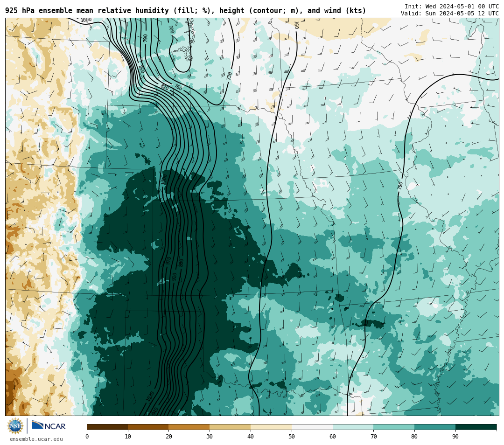
Task: Click the ensemble.ucar.edu text
Action: point(36,439)
